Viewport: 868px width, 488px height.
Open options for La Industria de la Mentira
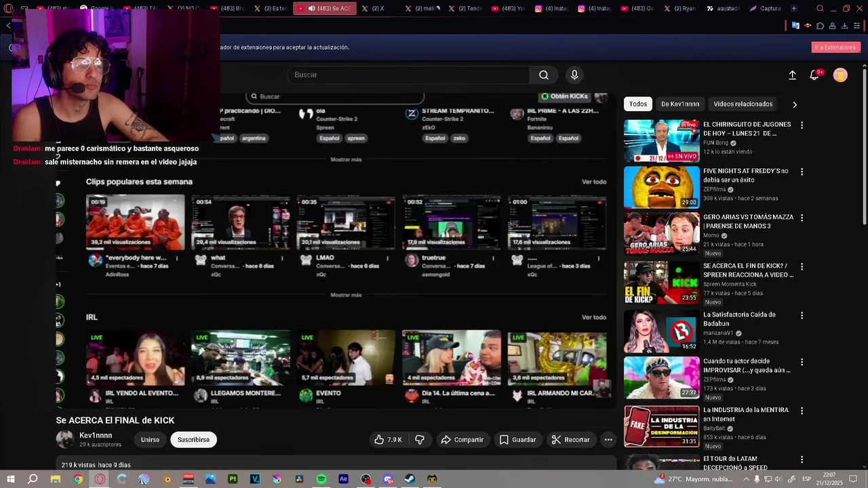(802, 411)
